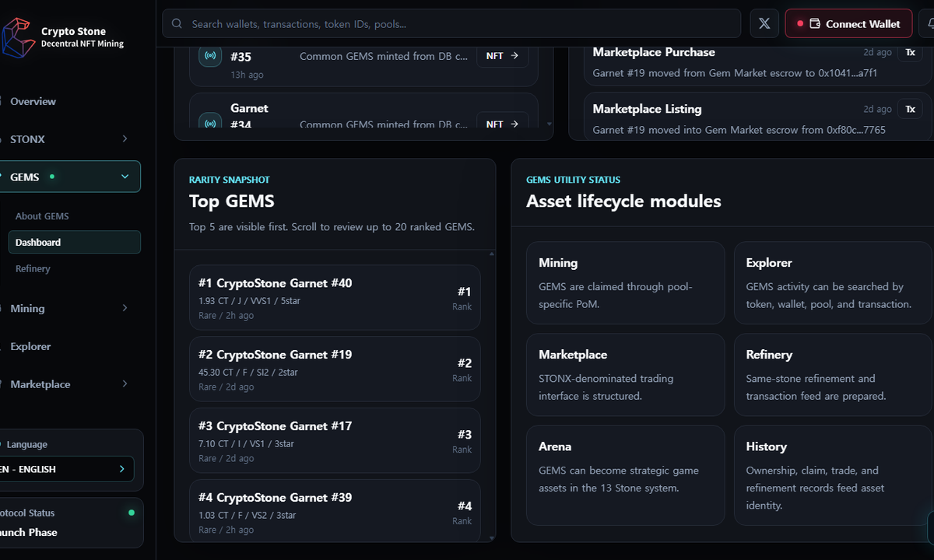Image resolution: width=934 pixels, height=560 pixels.
Task: Click the Crypto Stone logo icon
Action: (x=17, y=37)
